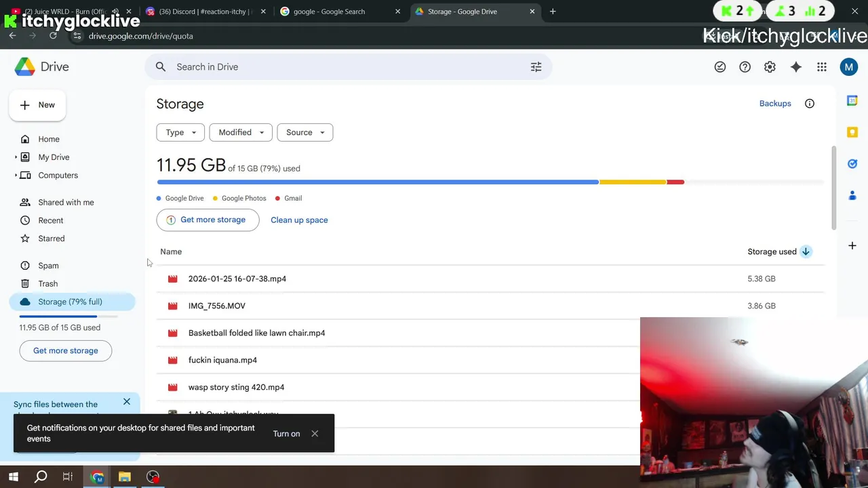Turn on desktop notifications
Screen dimensions: 868x488
pos(286,434)
